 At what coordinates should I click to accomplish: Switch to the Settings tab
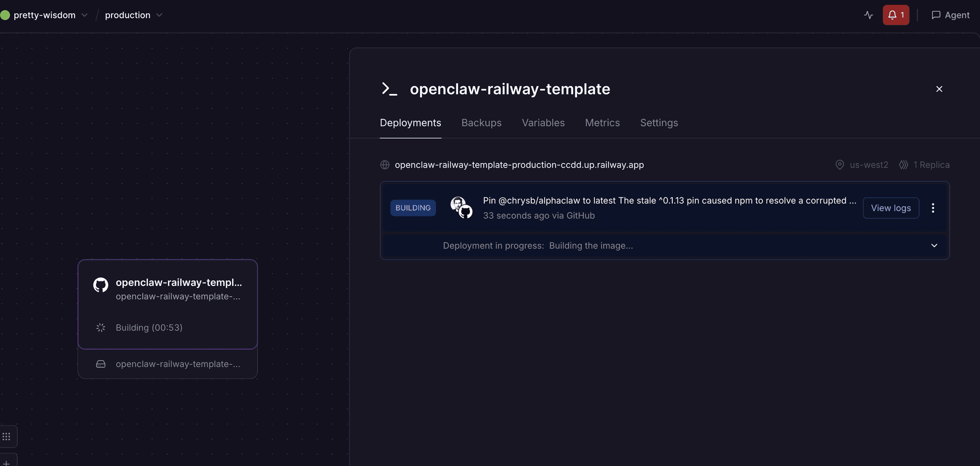[659, 123]
